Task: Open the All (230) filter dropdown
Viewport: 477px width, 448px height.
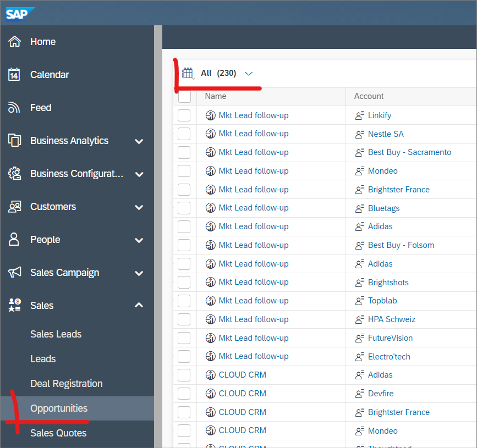Action: (x=248, y=73)
